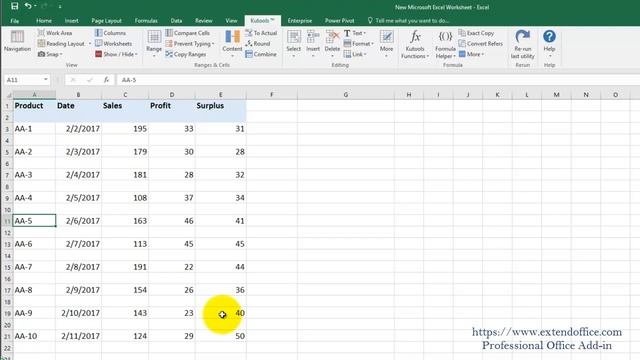Click the Tell me what you want to do box
This screenshot has height=360, width=640.
coord(408,20)
